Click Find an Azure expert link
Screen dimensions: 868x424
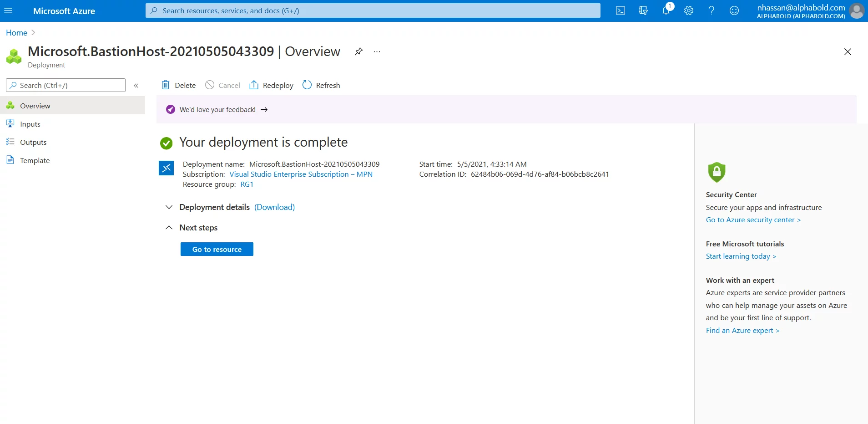pyautogui.click(x=742, y=331)
